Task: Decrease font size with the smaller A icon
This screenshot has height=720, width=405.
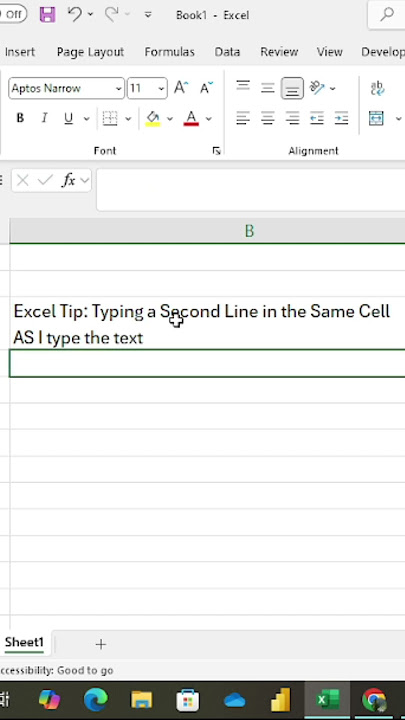Action: pos(206,88)
